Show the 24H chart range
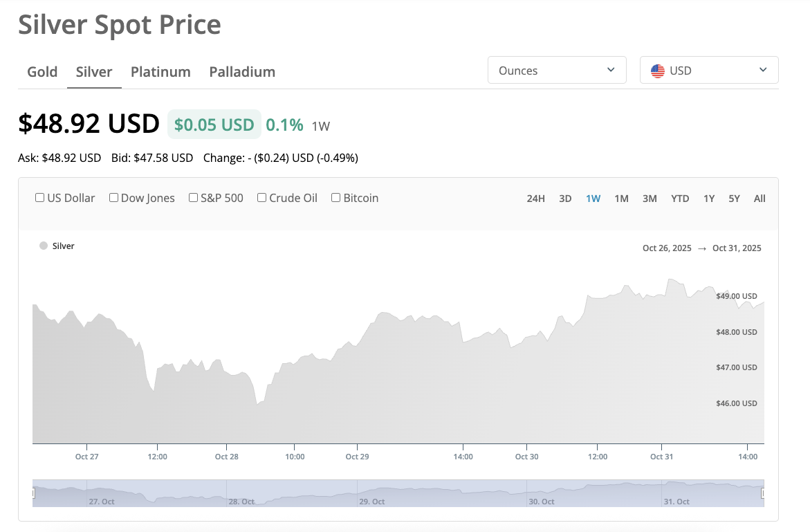Screen dimensions: 810x532 tap(536, 199)
